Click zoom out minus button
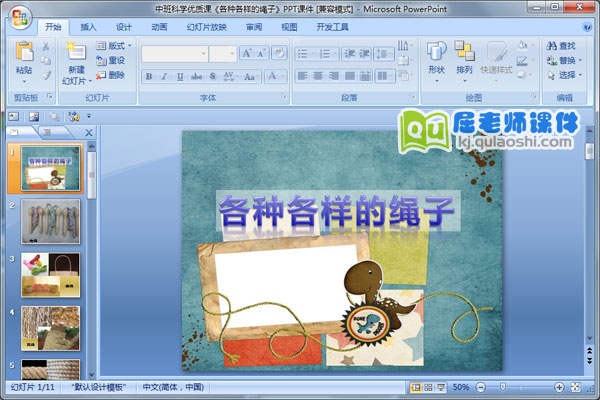The width and height of the screenshot is (600, 400). point(481,387)
